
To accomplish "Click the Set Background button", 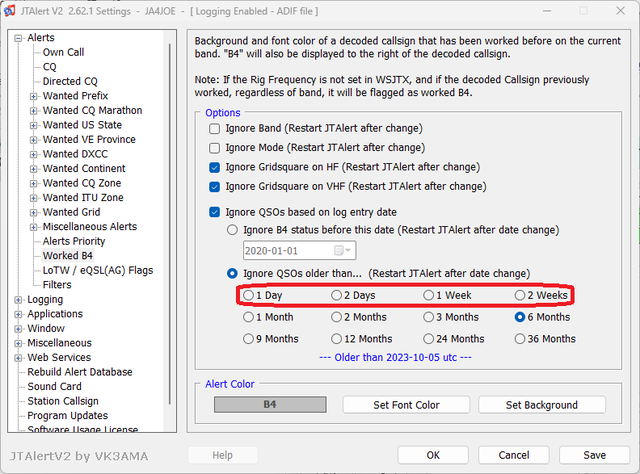I will [542, 405].
